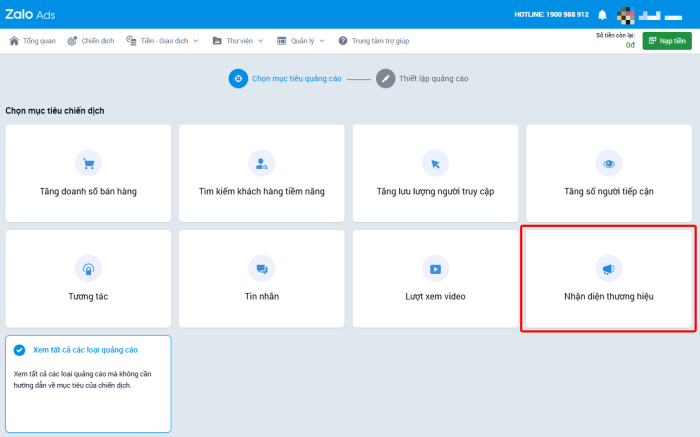This screenshot has width=700, height=437.
Task: Select the megaphone brand awareness icon
Action: 608,268
